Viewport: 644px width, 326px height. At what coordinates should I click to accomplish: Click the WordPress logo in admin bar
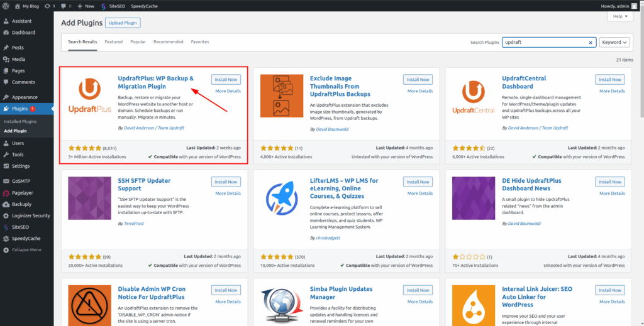point(6,6)
